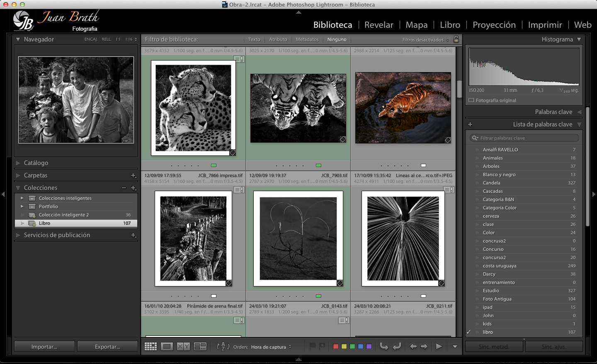Open toolbar content dropdown triangle
Viewport: 597px width, 364px height.
coord(455,347)
